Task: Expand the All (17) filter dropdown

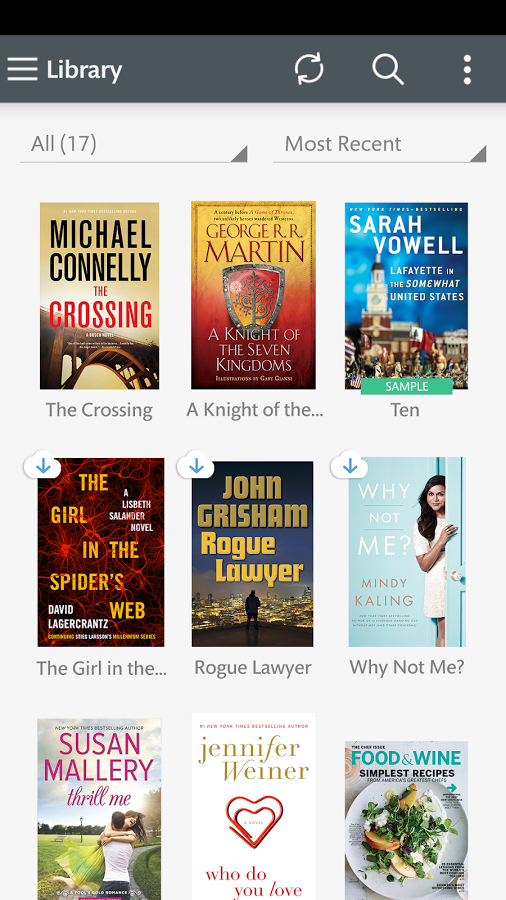Action: pos(134,146)
